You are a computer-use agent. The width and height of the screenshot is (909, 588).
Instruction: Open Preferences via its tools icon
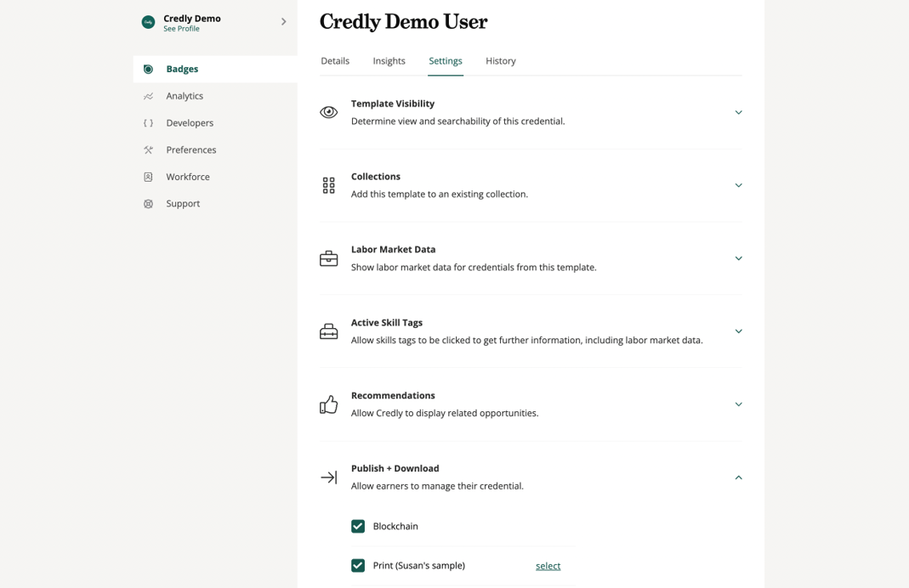[149, 150]
